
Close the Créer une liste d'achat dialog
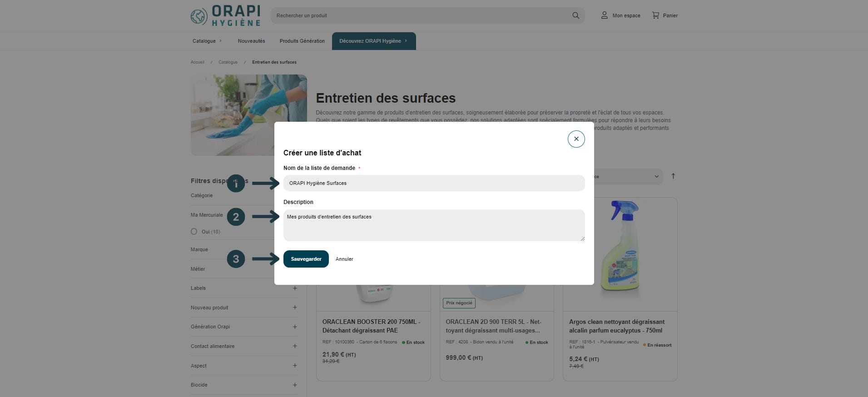pyautogui.click(x=576, y=139)
